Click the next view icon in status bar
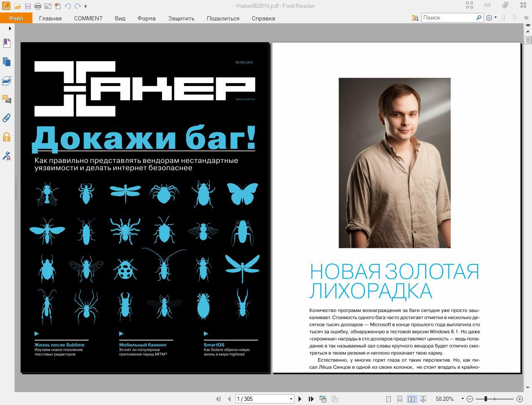The width and height of the screenshot is (532, 405). pos(334,399)
